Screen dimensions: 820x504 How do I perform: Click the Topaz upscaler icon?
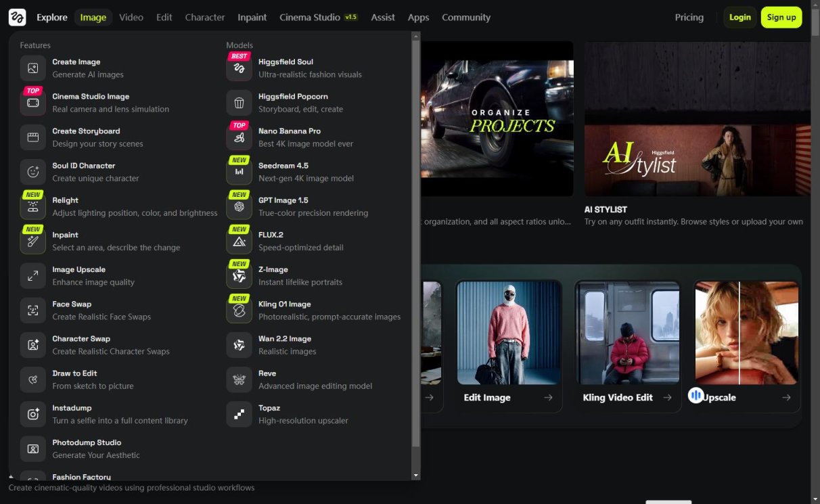point(239,414)
